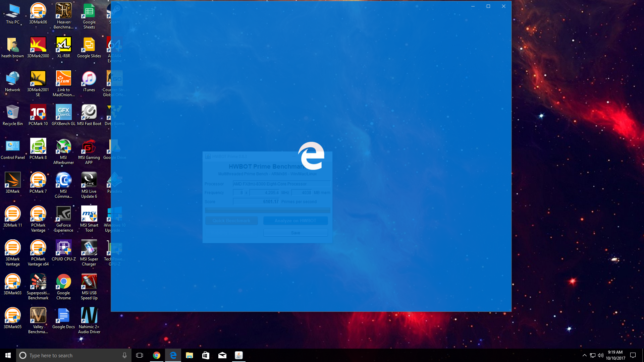Screen dimensions: 644x362
Task: Open File Explorer from taskbar
Action: [x=190, y=355]
